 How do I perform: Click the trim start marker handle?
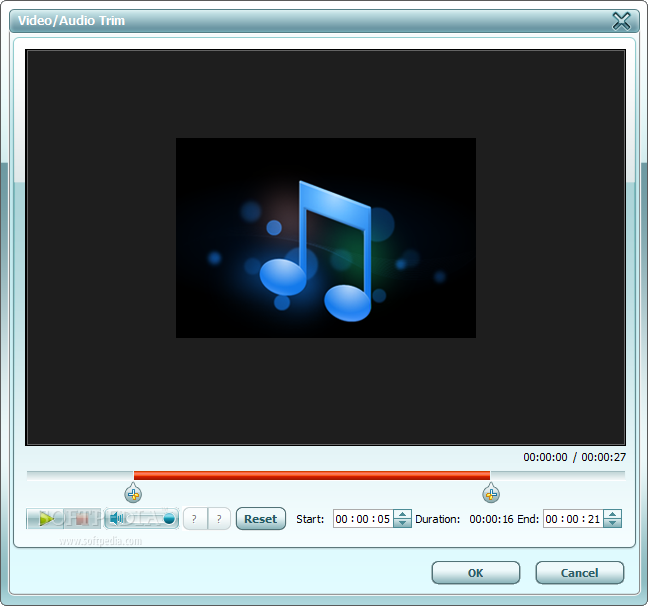coord(133,493)
